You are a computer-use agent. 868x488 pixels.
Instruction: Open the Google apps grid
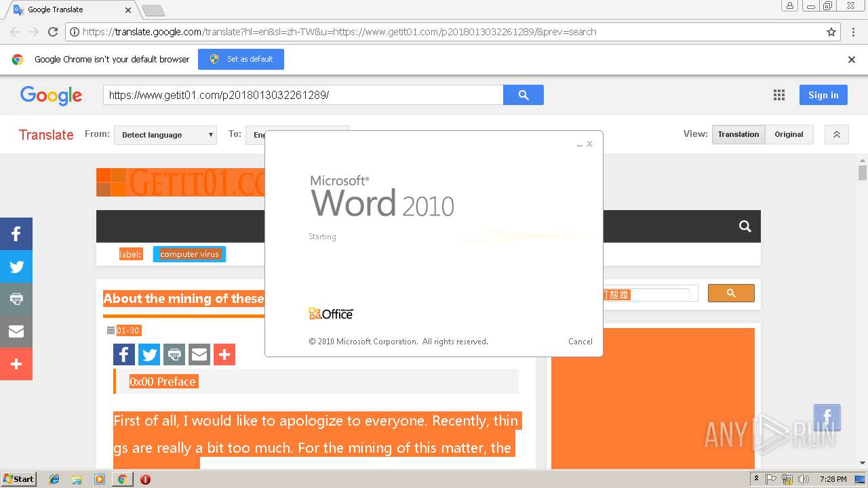[x=779, y=96]
